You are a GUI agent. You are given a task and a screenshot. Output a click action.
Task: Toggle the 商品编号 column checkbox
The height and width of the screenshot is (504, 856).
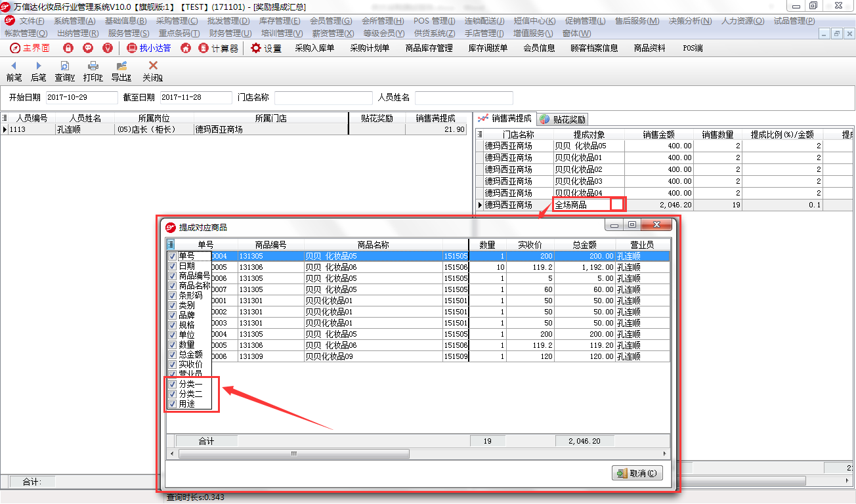pyautogui.click(x=172, y=276)
